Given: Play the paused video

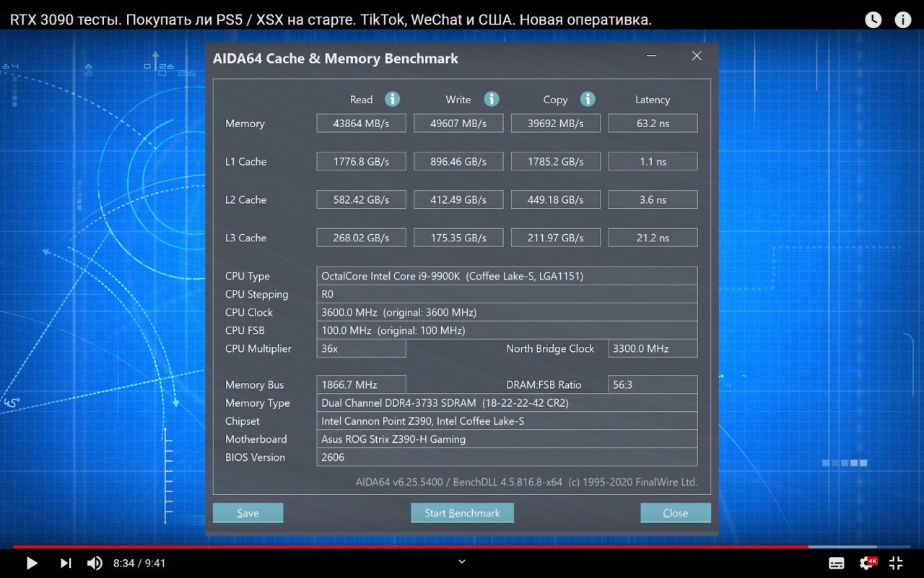Looking at the screenshot, I should coord(31,563).
